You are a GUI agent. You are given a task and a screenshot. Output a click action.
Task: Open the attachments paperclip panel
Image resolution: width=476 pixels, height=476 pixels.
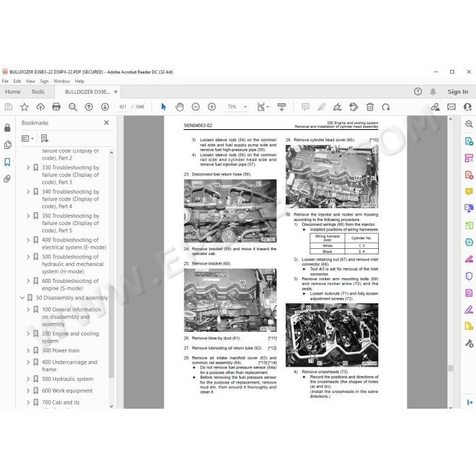point(7,179)
